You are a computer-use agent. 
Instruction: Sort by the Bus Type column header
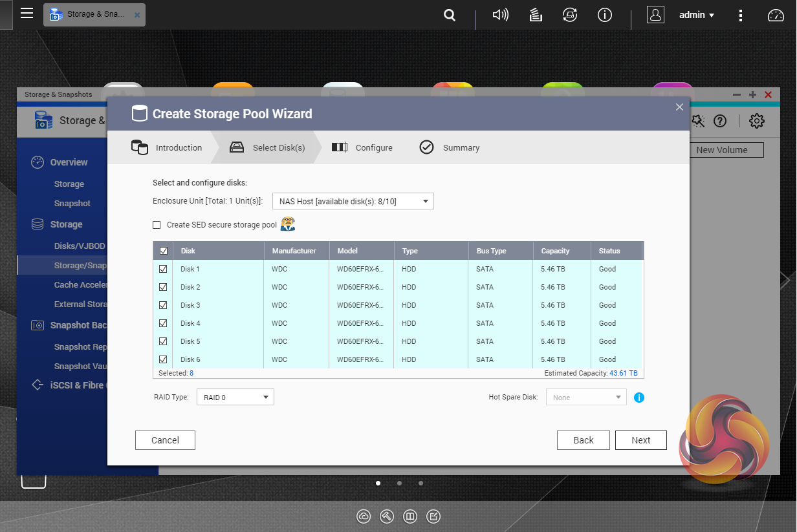(501, 251)
